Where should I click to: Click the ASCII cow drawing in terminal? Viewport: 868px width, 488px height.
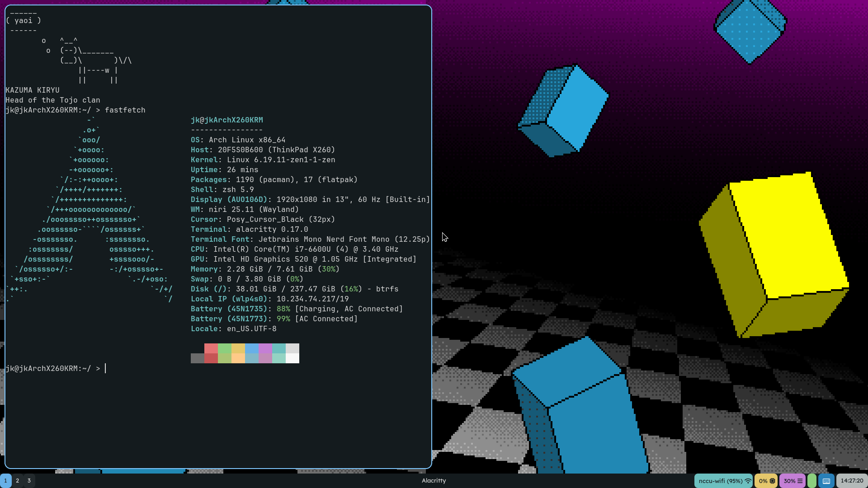87,61
